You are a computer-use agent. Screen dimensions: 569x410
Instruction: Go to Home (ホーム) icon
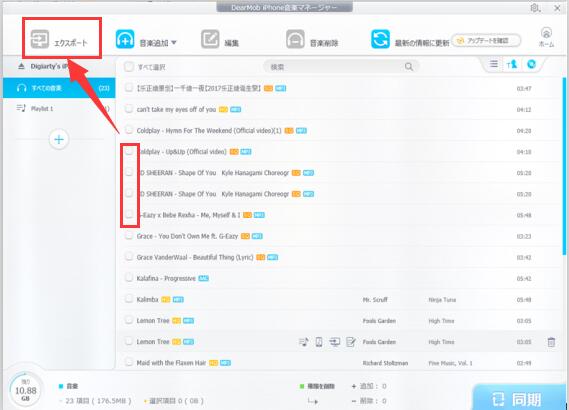pyautogui.click(x=546, y=37)
